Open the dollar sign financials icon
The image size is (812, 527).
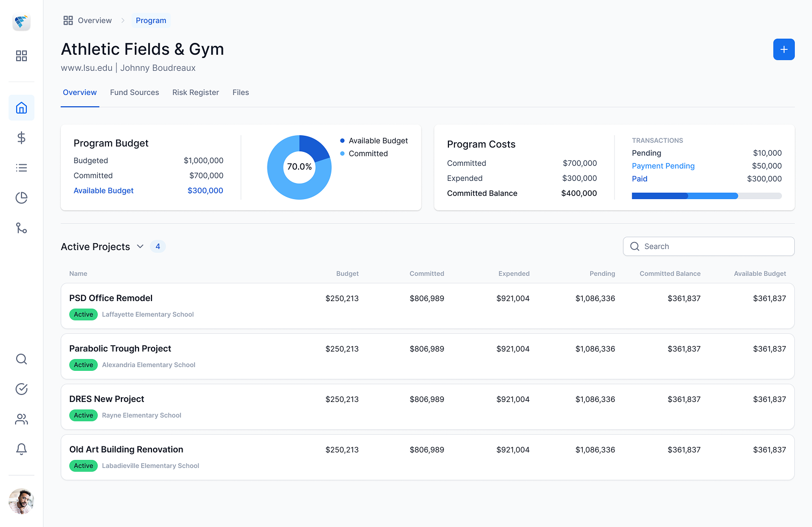pyautogui.click(x=21, y=137)
